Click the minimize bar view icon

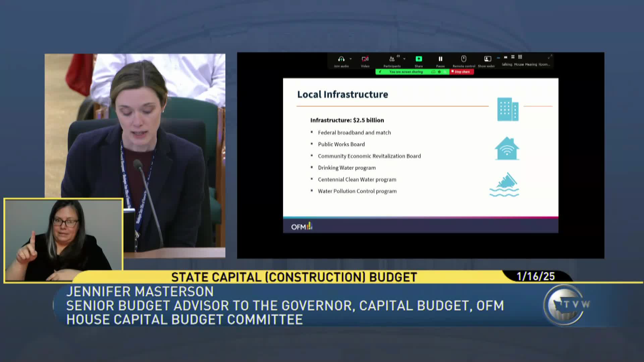(498, 57)
